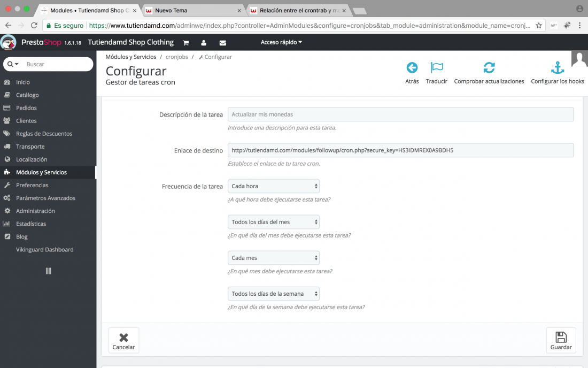Click the envelope messages icon in header
This screenshot has height=368, width=588.
click(223, 43)
